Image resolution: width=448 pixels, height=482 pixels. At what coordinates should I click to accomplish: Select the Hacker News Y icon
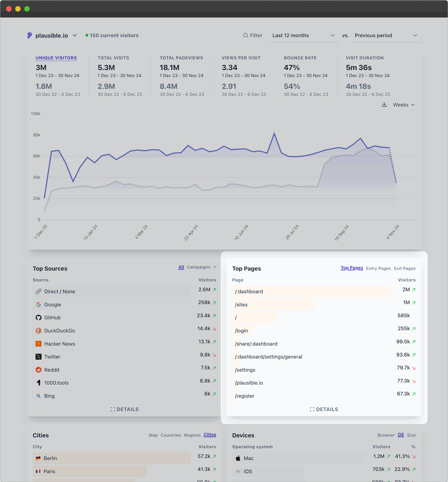tap(39, 343)
